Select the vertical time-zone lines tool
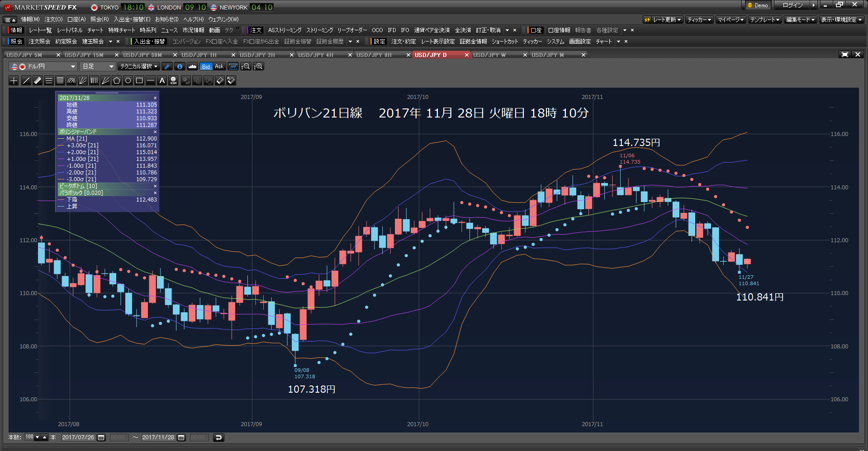Screen dimensions: 868x451 [x=94, y=80]
